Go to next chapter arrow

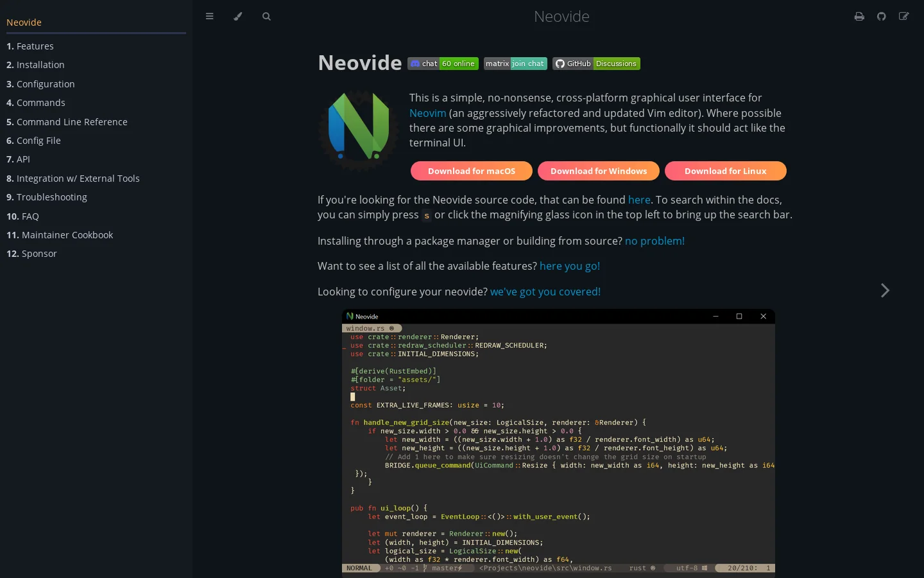[x=885, y=290]
